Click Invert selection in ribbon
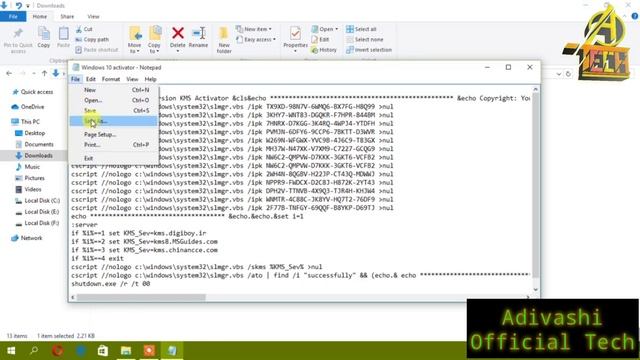640x360 pixels. [x=369, y=50]
